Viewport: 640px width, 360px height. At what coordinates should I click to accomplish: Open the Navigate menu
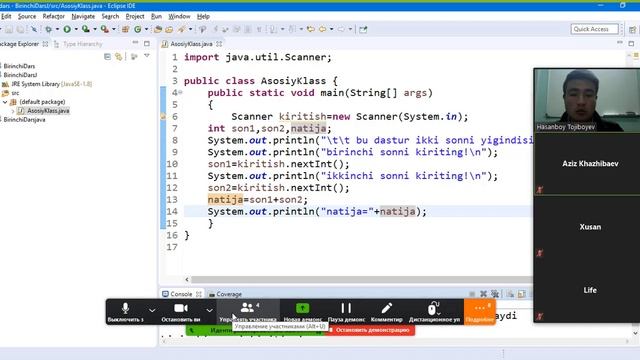pyautogui.click(x=83, y=16)
